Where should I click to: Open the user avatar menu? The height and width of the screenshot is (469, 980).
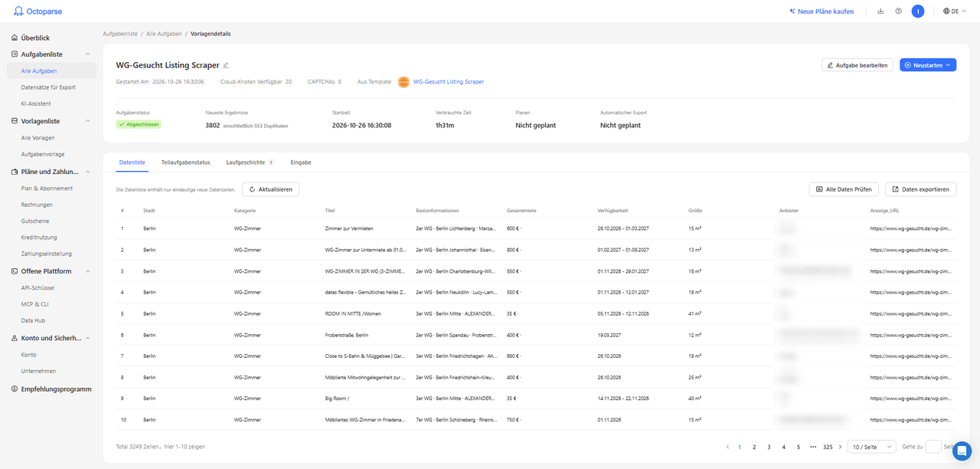[x=918, y=11]
